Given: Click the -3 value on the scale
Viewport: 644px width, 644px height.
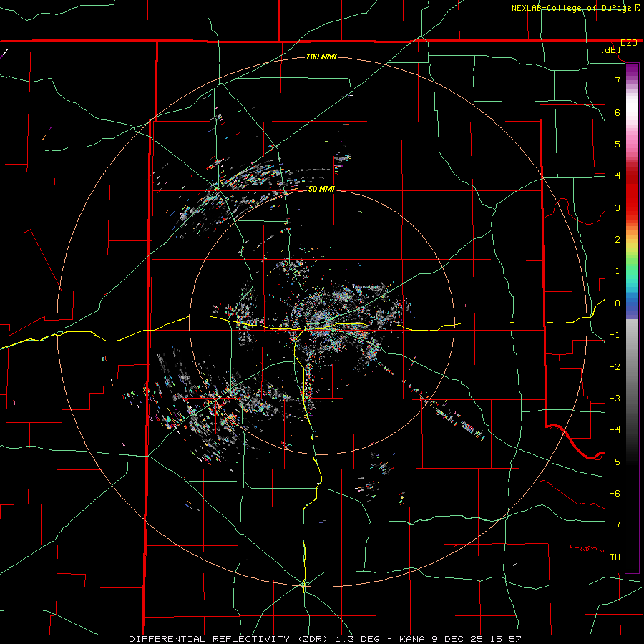Looking at the screenshot, I should coord(615,399).
